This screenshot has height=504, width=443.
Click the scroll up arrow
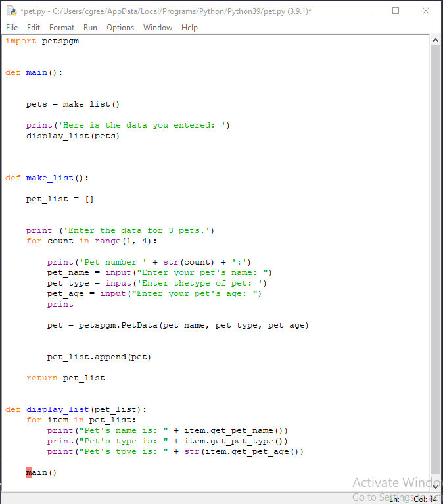pos(435,40)
